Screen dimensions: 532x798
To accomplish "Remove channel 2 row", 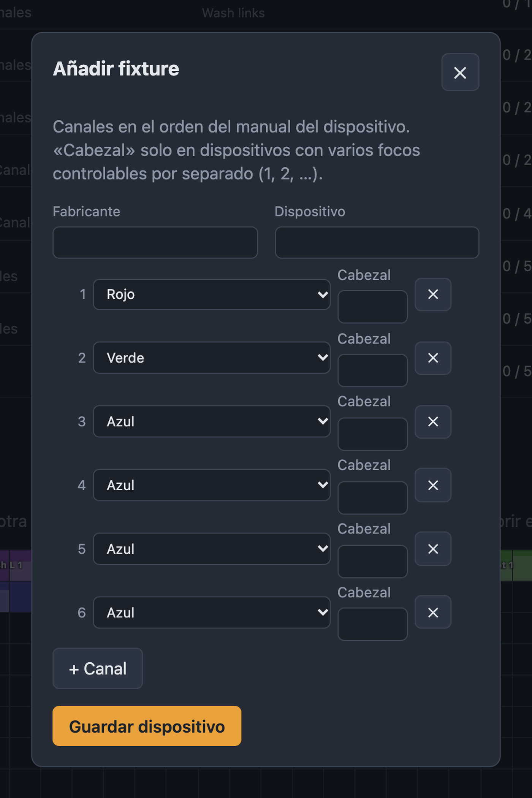I will (433, 358).
